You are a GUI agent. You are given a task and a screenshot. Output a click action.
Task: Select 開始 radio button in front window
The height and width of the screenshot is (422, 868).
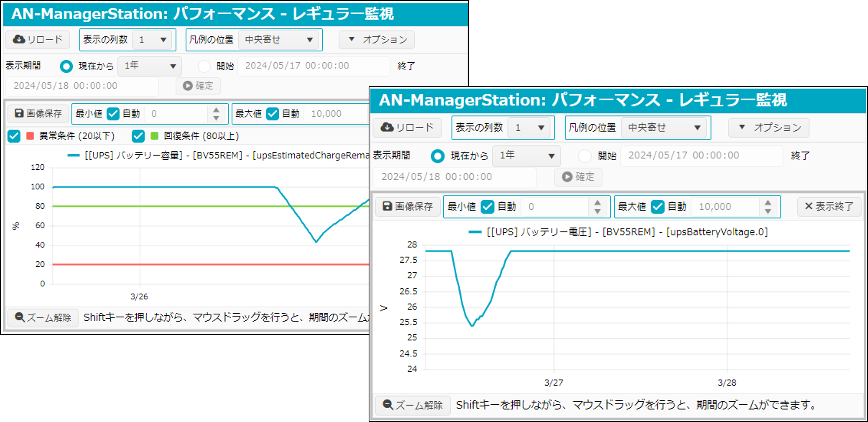tap(585, 156)
